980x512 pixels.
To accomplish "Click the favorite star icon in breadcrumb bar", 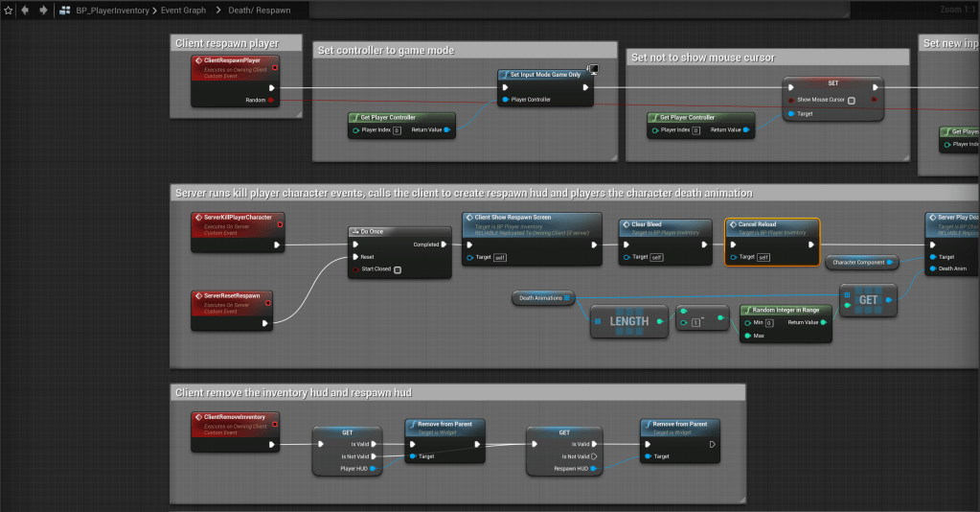I will (8, 10).
